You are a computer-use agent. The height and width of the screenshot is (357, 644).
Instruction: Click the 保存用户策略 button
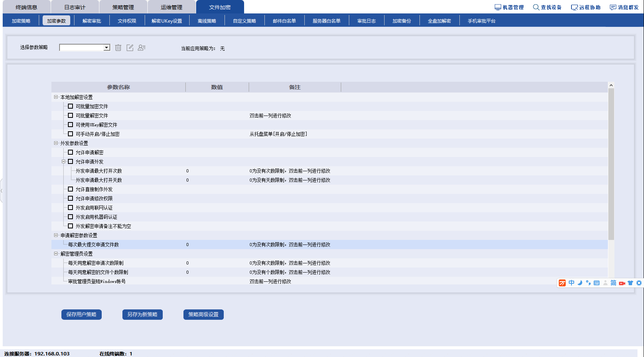(x=81, y=314)
